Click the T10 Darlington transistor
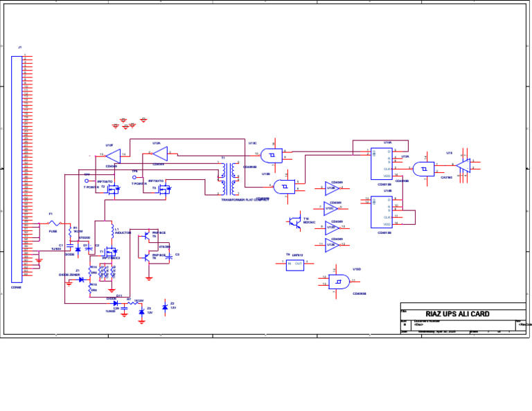The width and height of the screenshot is (532, 411). 296,222
